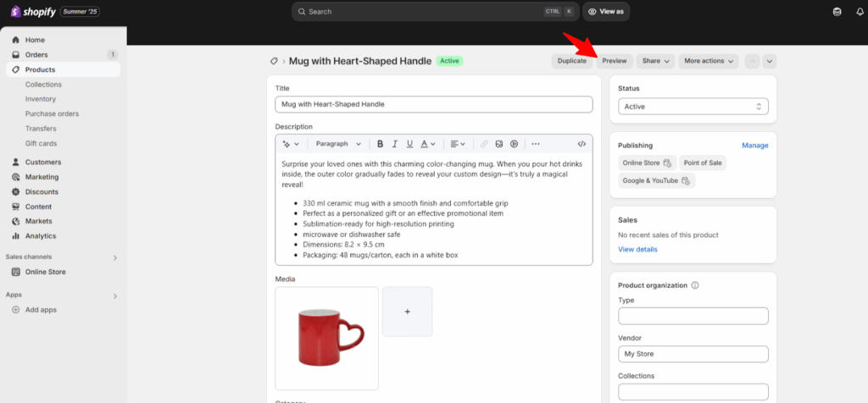Open the notifications bell

860,12
